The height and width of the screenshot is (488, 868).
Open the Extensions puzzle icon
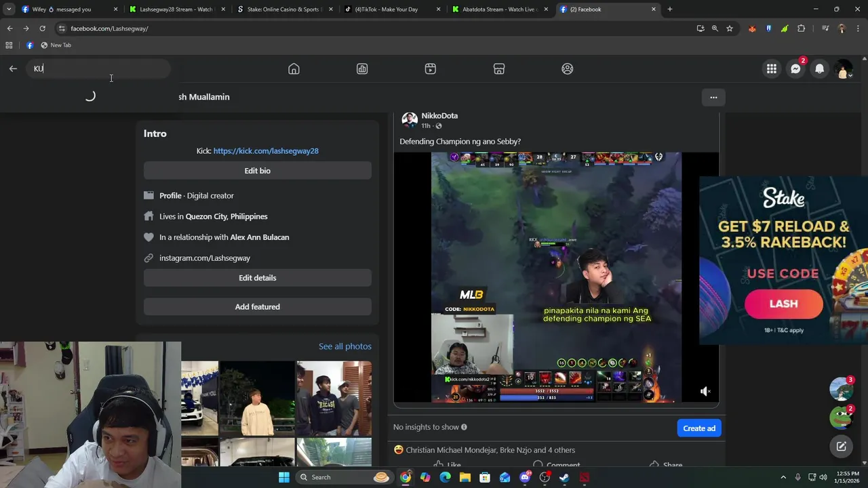[x=802, y=28]
